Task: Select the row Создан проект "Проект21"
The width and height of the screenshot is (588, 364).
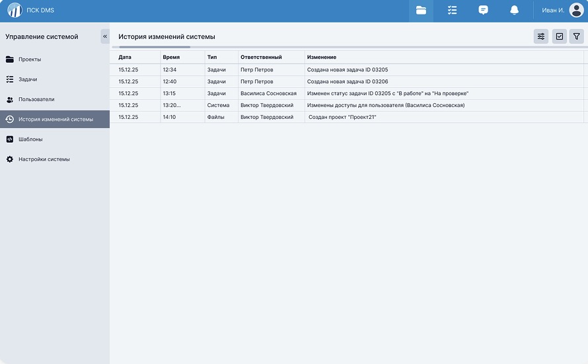Action: (342, 117)
